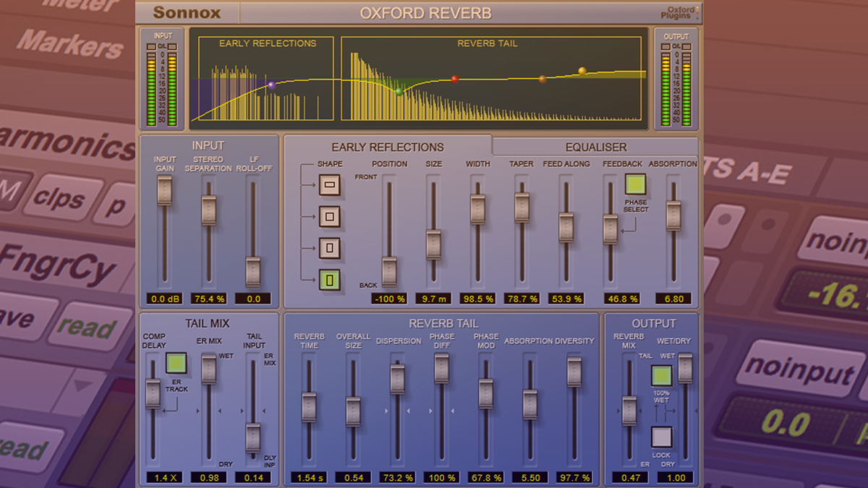Screen dimensions: 868x488
Task: Click the Diversity fader handle
Action: point(574,371)
